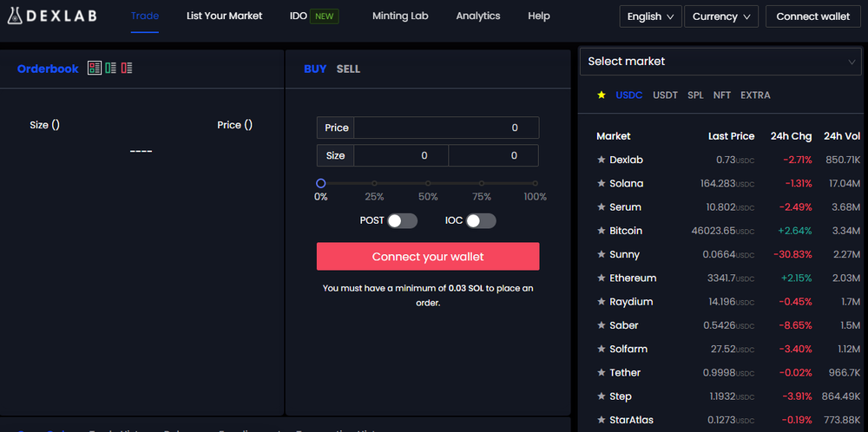The height and width of the screenshot is (432, 868).
Task: Click Saber's -8.65% change value
Action: coord(795,326)
